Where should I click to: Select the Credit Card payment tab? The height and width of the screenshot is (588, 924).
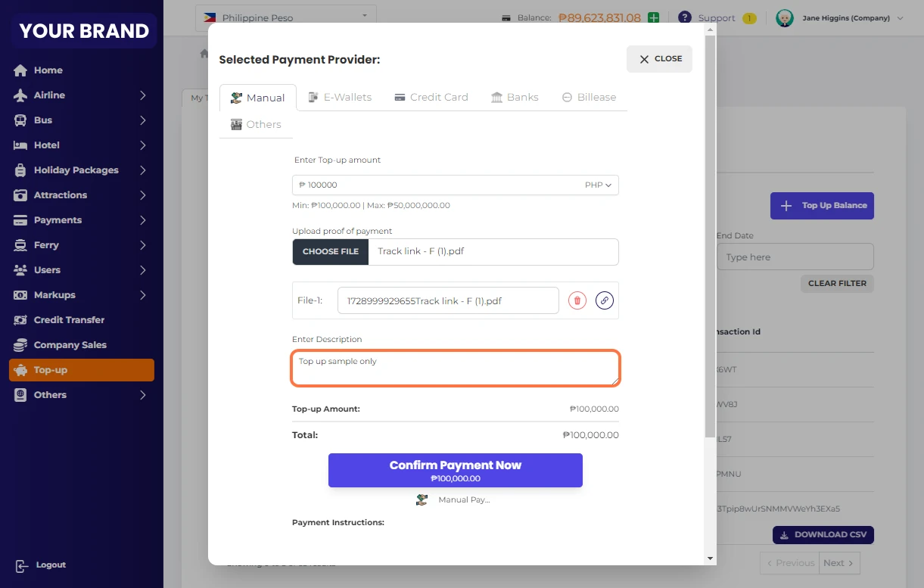coord(431,97)
